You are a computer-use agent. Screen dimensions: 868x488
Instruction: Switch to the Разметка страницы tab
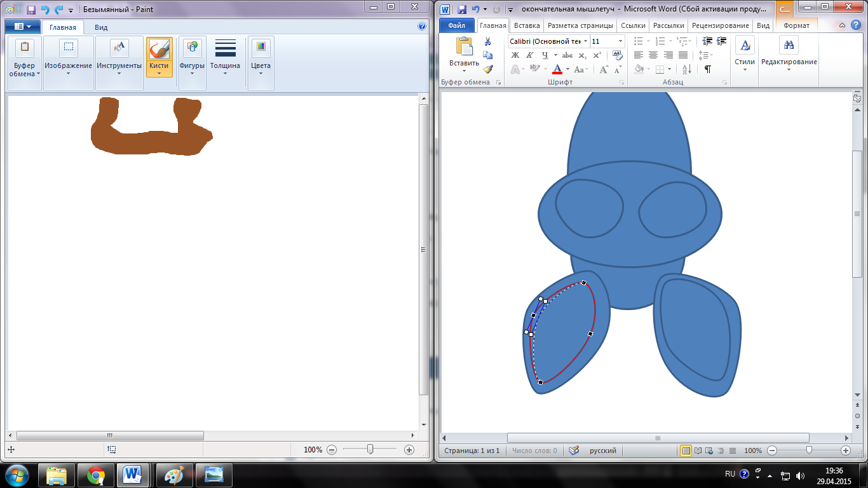(581, 25)
